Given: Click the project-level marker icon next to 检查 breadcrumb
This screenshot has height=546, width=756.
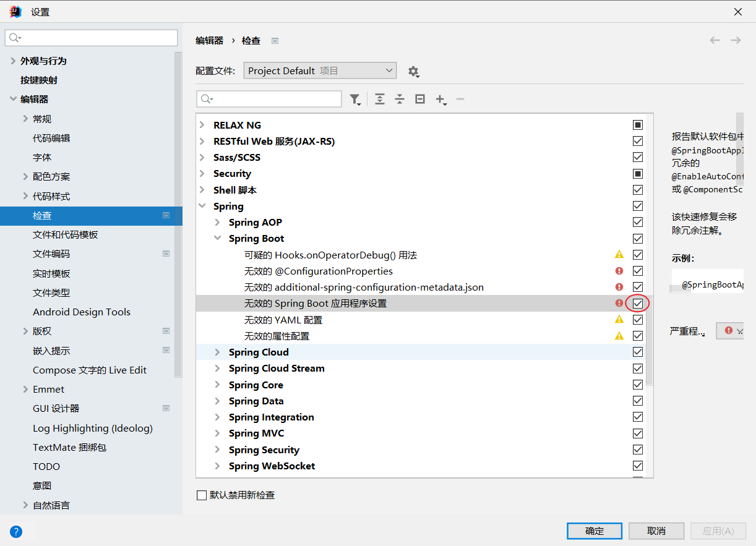Looking at the screenshot, I should point(275,41).
